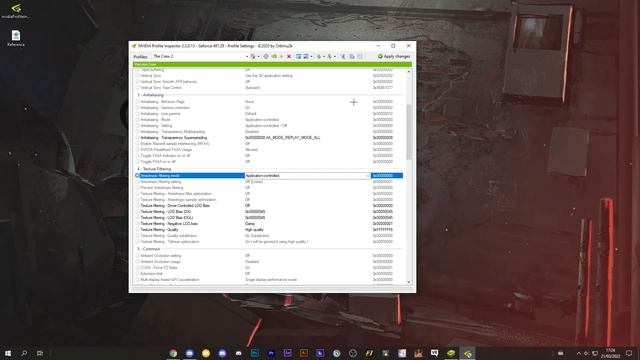Open After Effects from the taskbar
This screenshot has height=360, width=640.
click(288, 353)
